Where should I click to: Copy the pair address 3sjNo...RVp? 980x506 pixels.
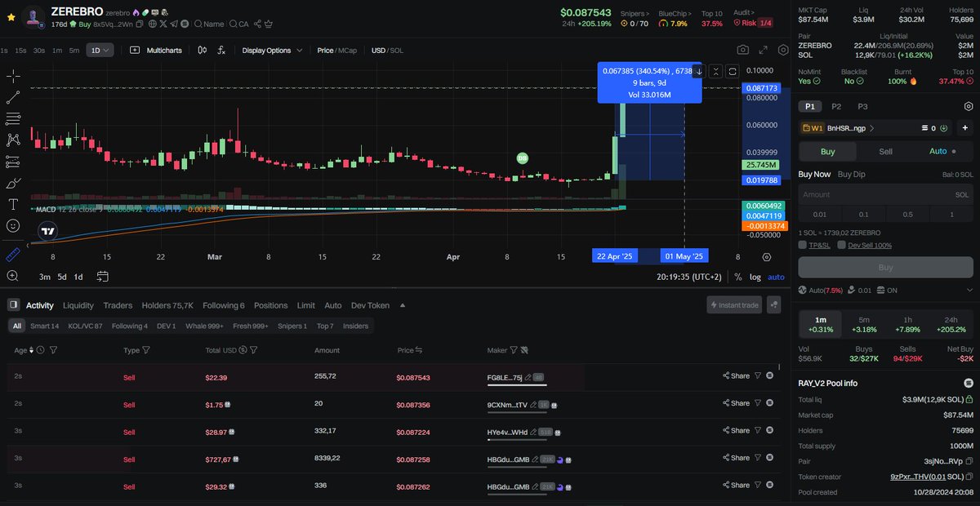tap(969, 460)
